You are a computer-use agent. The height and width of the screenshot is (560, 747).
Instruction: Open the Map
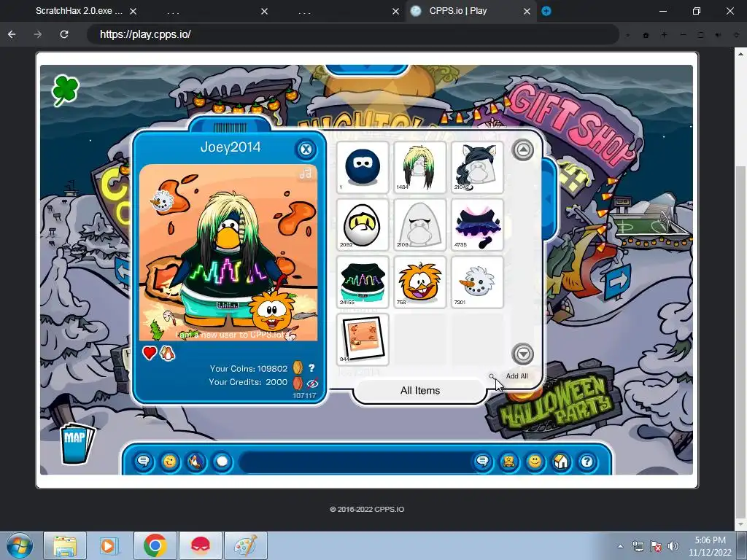[x=76, y=443]
